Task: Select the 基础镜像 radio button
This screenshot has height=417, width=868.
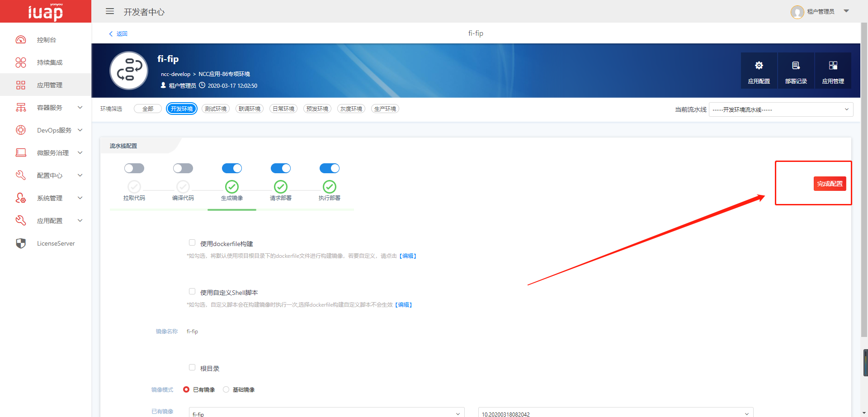Action: 226,389
